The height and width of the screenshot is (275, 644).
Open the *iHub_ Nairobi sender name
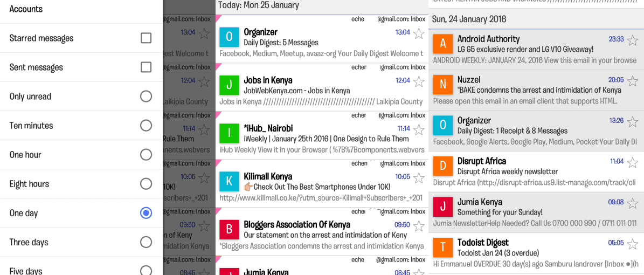[268, 128]
